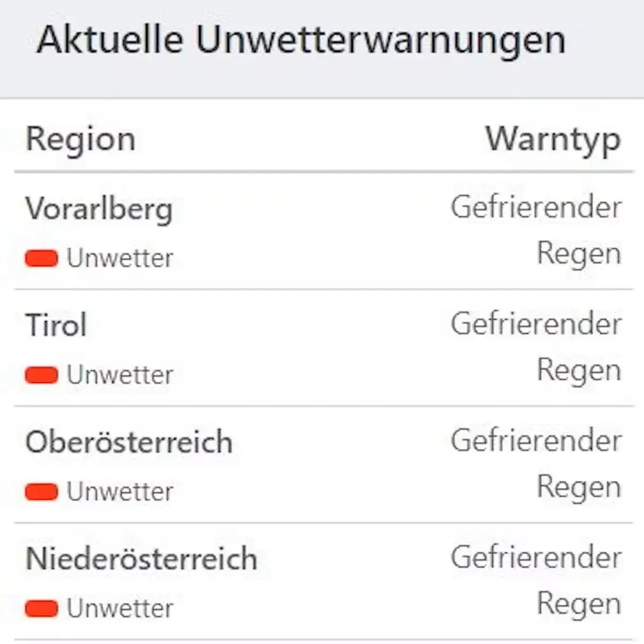Screen dimensions: 644x644
Task: Click Gefrierender Regen warning type for Vorarlberg
Action: tap(536, 231)
